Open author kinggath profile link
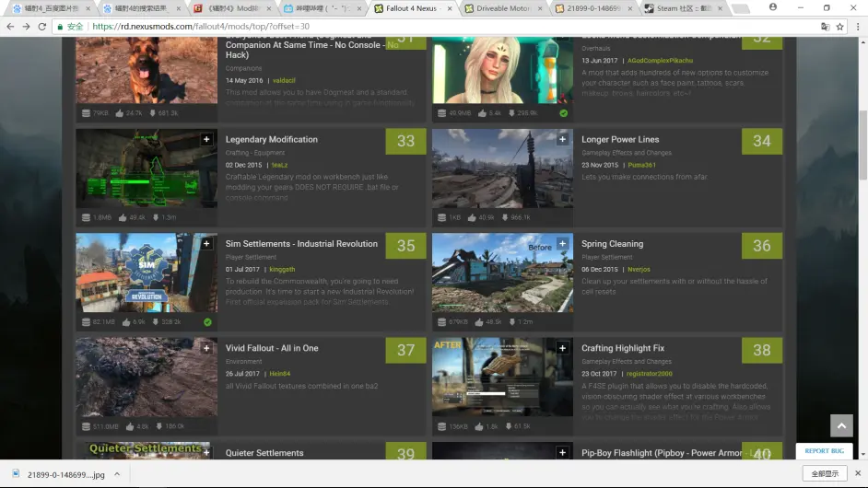 click(282, 270)
